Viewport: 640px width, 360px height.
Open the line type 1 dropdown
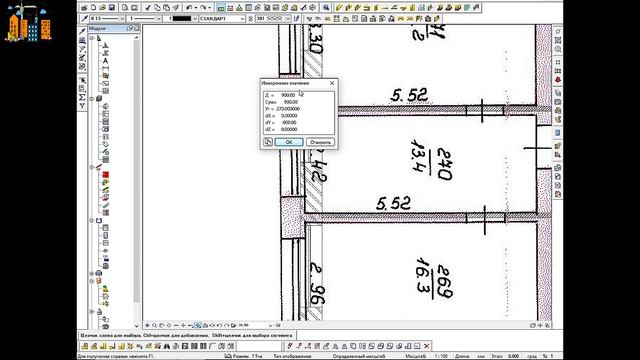point(158,19)
